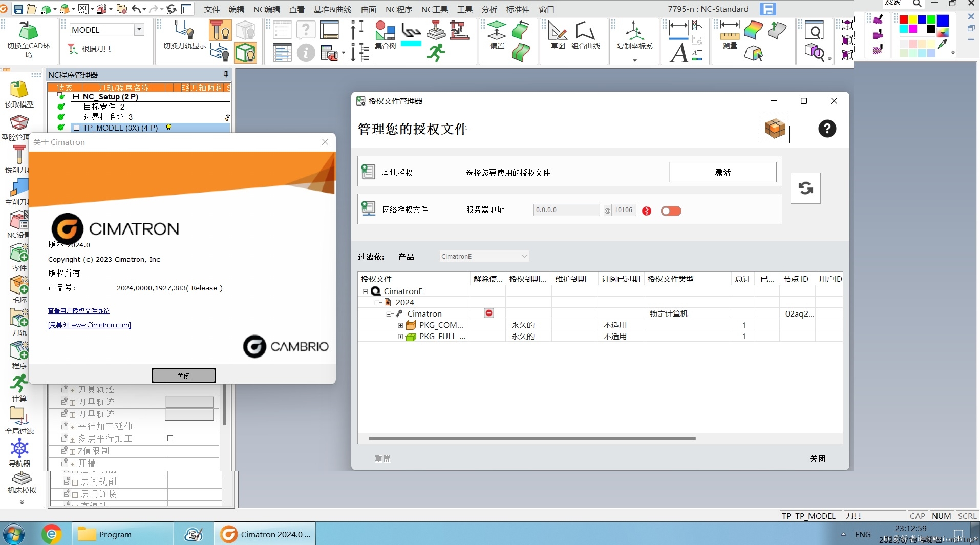
Task: Open the NC编辑 menu
Action: click(267, 9)
